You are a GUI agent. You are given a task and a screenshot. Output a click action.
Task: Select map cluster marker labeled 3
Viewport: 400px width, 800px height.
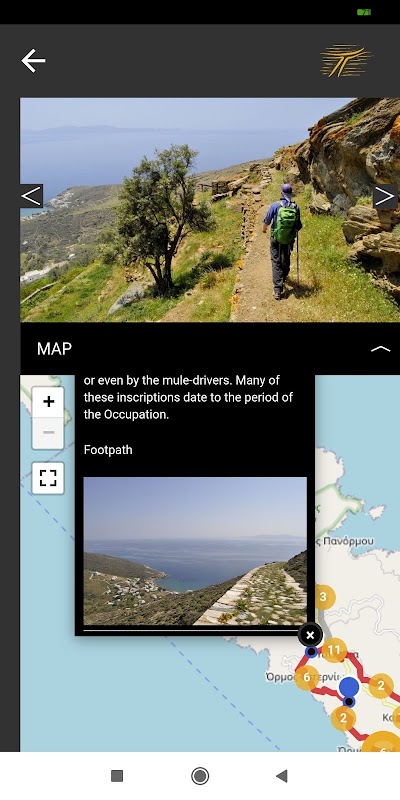tap(323, 597)
